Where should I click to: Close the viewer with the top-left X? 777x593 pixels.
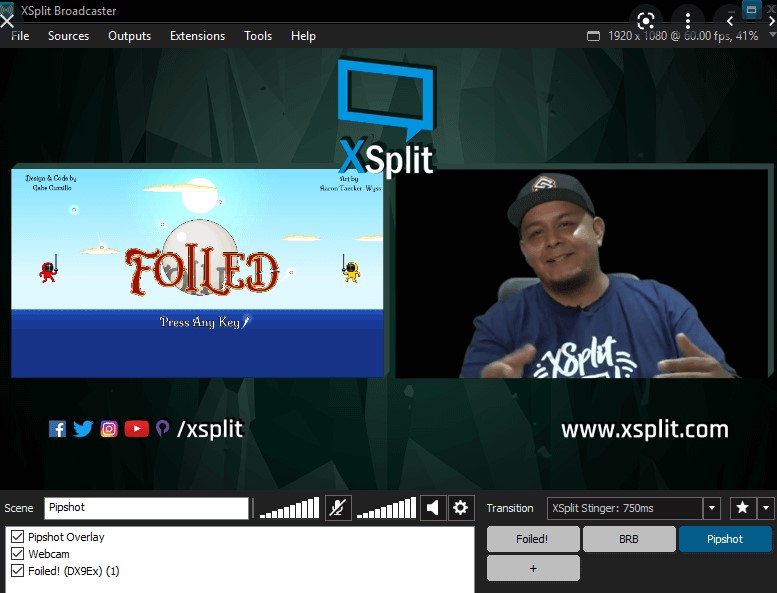click(7, 21)
